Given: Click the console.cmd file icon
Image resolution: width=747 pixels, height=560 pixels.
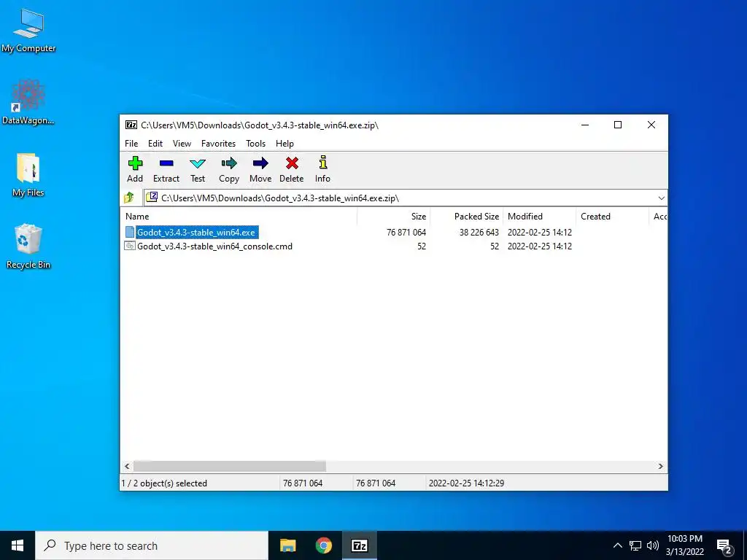Looking at the screenshot, I should coord(130,246).
